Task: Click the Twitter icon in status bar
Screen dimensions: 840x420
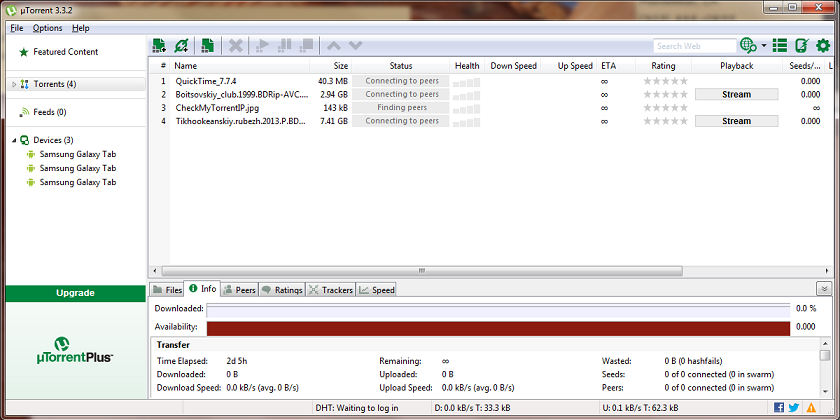Action: 794,408
